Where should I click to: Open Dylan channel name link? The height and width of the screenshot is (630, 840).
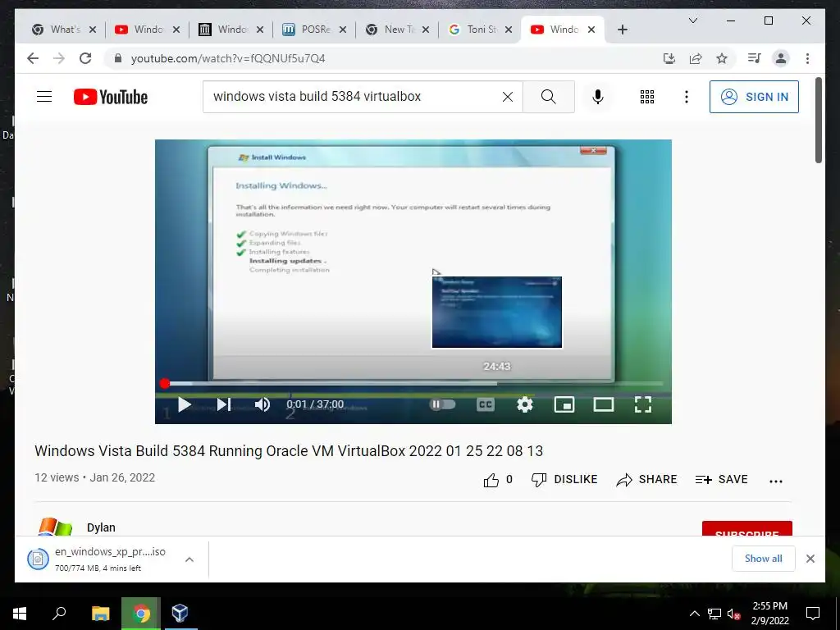101,527
